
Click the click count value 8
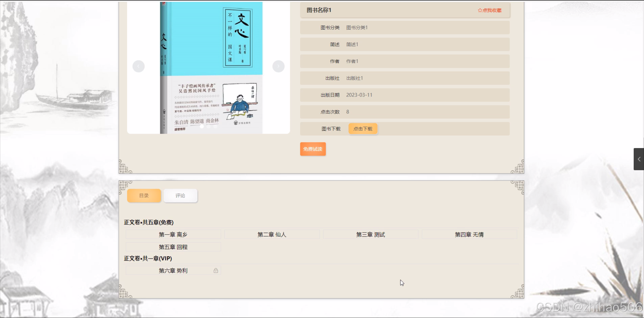[x=348, y=112]
